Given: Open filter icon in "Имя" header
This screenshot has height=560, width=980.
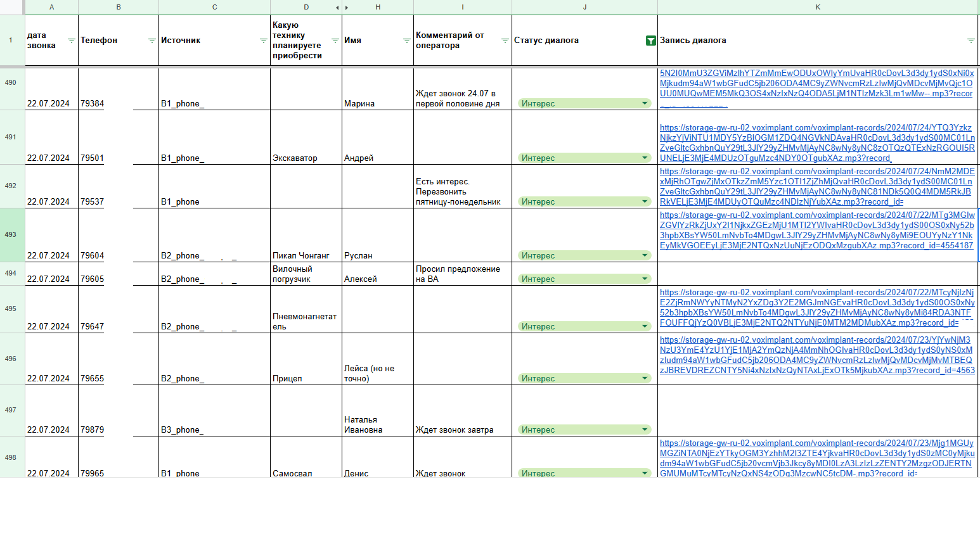Looking at the screenshot, I should [x=406, y=41].
